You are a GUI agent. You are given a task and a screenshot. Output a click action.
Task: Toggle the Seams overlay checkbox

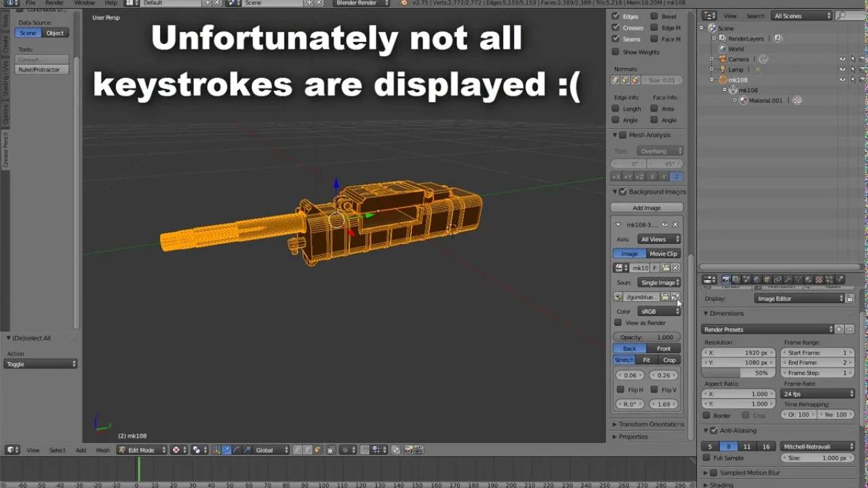(x=616, y=39)
